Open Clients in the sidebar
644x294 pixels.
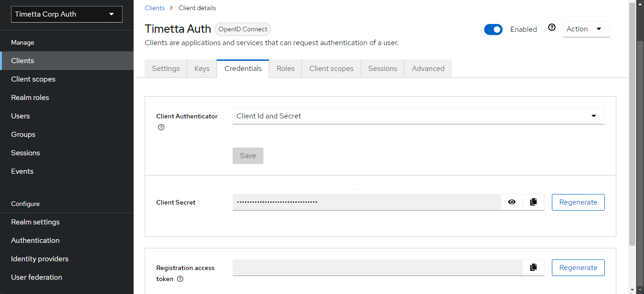[67, 61]
